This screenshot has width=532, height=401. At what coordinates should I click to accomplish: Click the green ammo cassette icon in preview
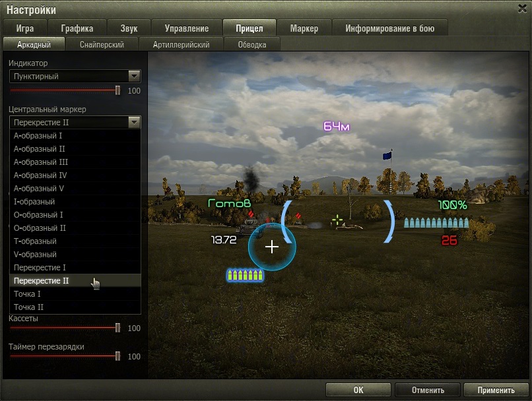point(245,275)
